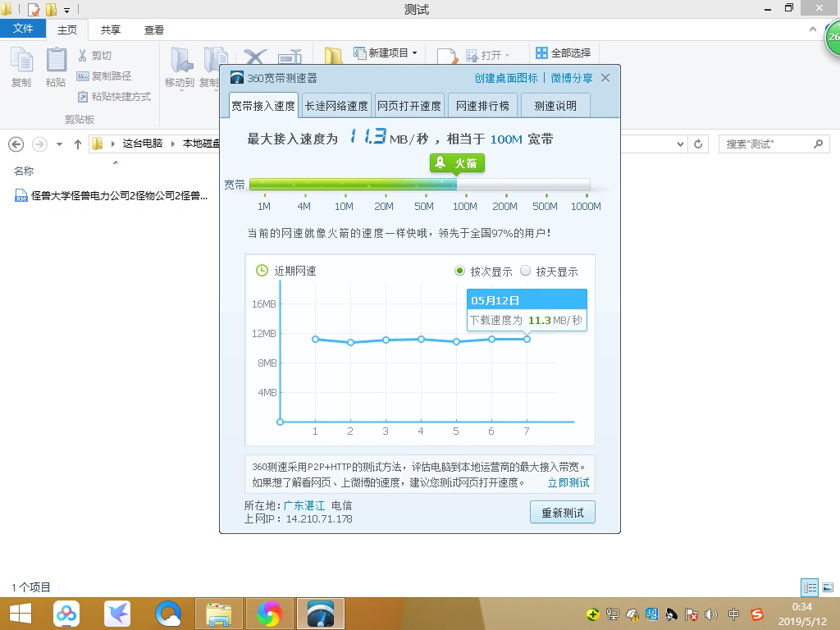
Task: Click the 重新测试 button
Action: pyautogui.click(x=563, y=513)
